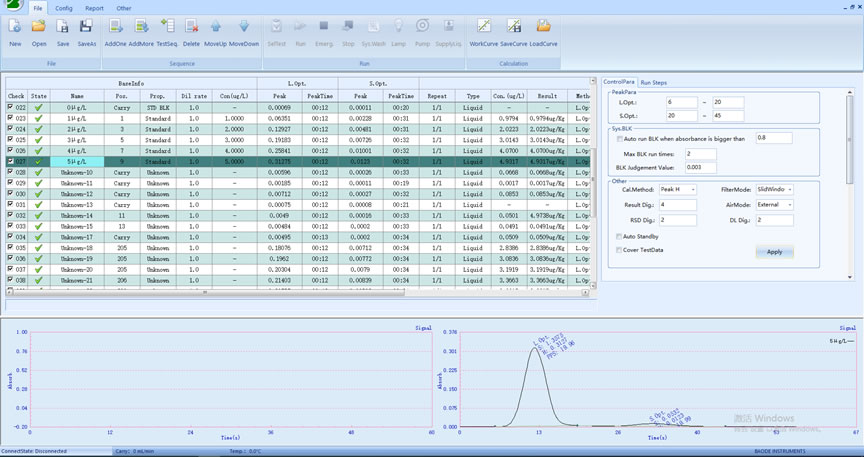Click the Max BLK run times field
This screenshot has height=457, width=864.
click(x=701, y=154)
